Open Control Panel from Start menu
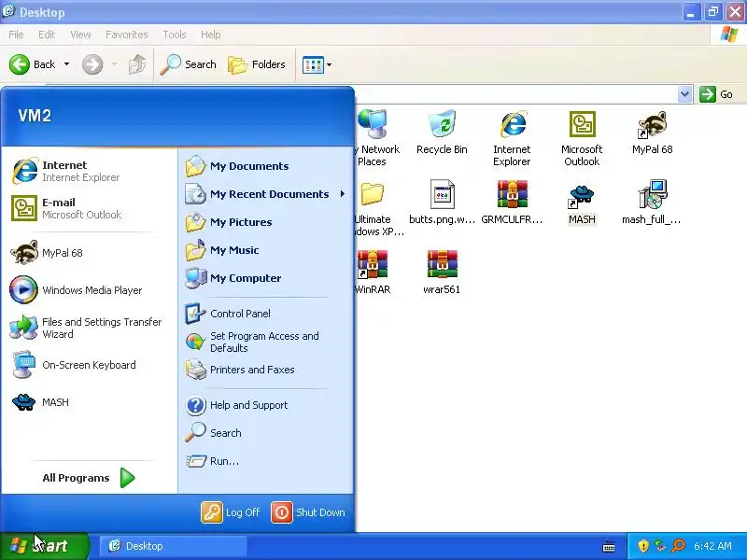Viewport: 747px width, 560px height. pos(266,314)
